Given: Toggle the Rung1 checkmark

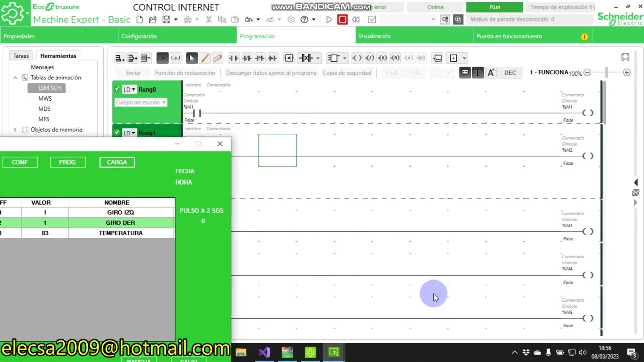Looking at the screenshot, I should click(117, 133).
